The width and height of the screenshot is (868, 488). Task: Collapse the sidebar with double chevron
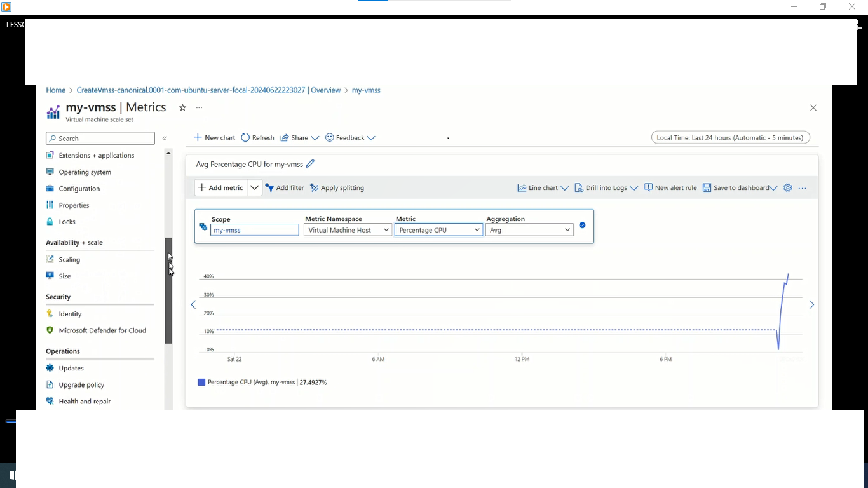(165, 138)
